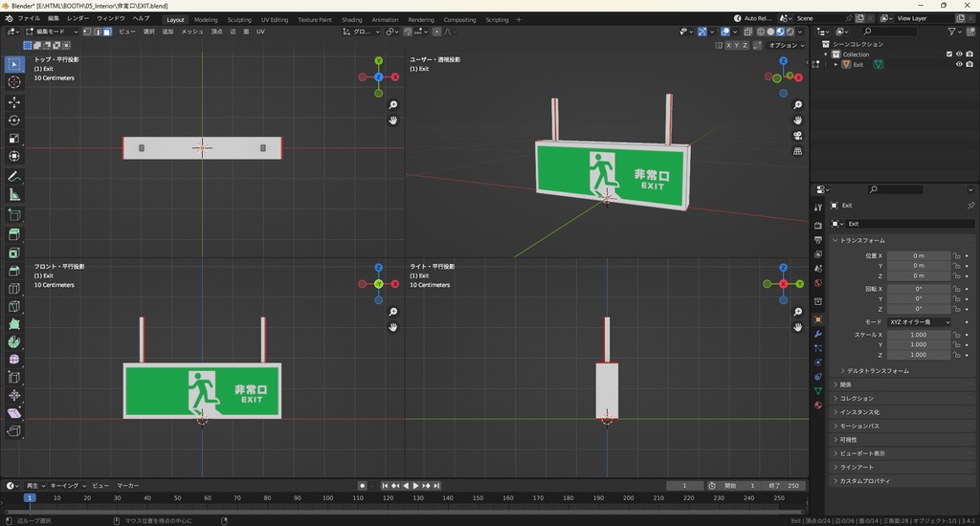Click zoom magnifier in top orthographic viewport
This screenshot has height=526, width=980.
click(x=393, y=105)
